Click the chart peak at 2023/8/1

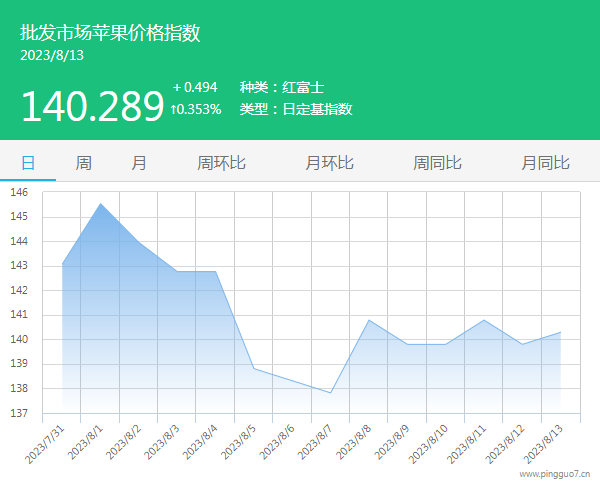[100, 204]
